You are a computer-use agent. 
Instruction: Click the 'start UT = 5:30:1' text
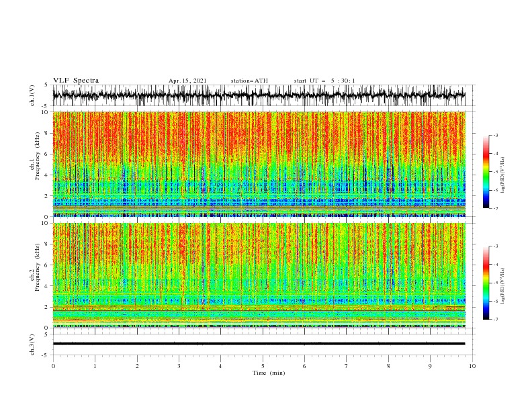point(324,81)
